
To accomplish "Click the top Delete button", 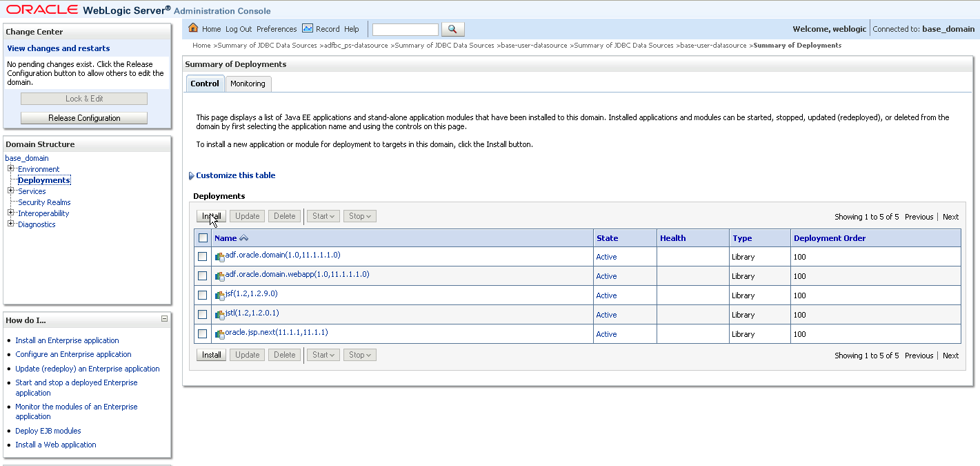I will 285,216.
